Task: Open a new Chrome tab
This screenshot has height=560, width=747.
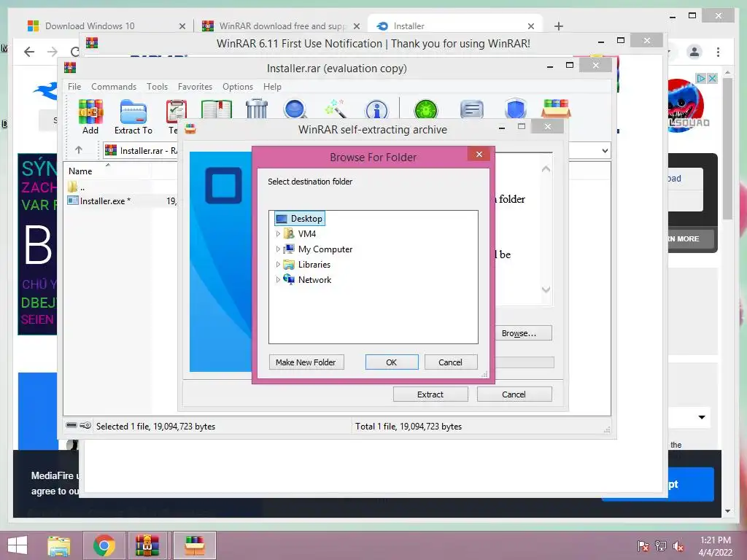Action: pyautogui.click(x=559, y=26)
